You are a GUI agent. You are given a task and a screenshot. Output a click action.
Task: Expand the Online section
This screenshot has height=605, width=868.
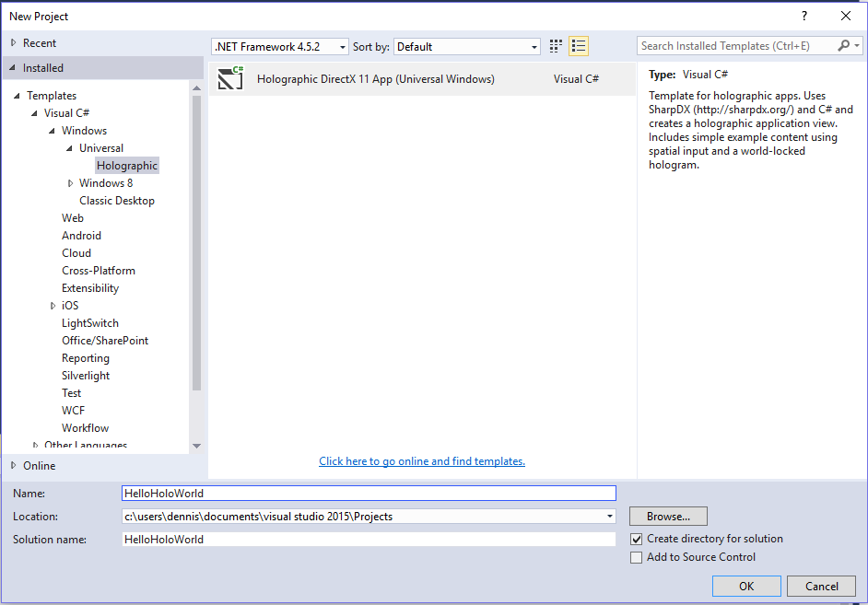[14, 465]
